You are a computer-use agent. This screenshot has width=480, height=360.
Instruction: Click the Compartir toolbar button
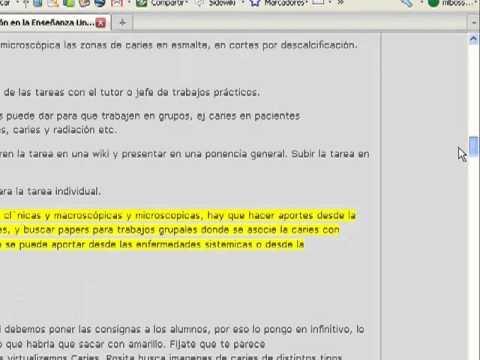(162, 3)
